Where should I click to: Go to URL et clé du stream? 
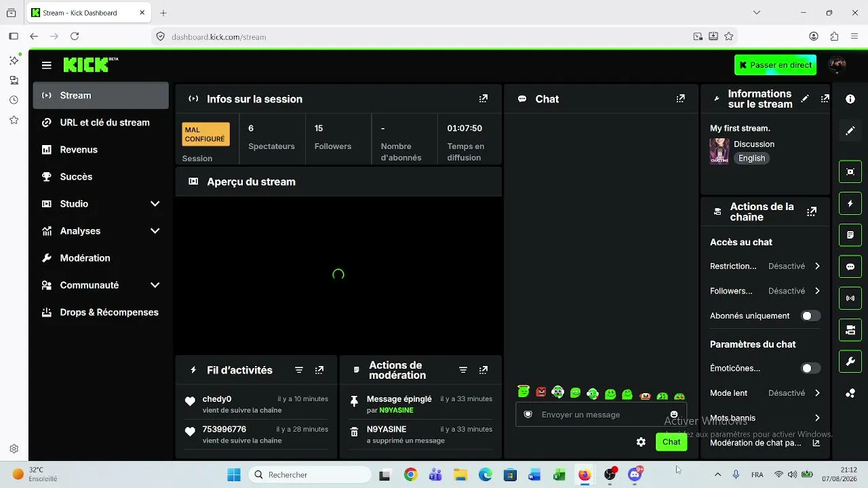pyautogui.click(x=100, y=123)
